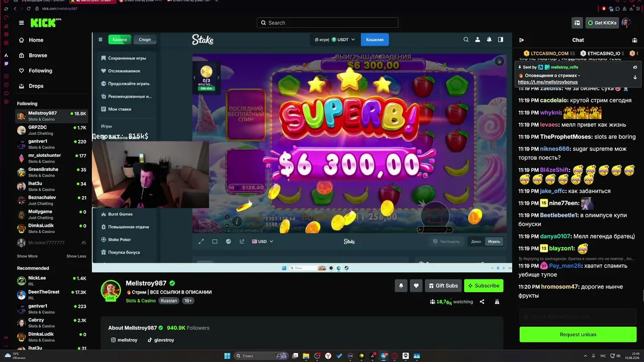
Task: Click the Slots & Casino category link
Action: point(141,301)
